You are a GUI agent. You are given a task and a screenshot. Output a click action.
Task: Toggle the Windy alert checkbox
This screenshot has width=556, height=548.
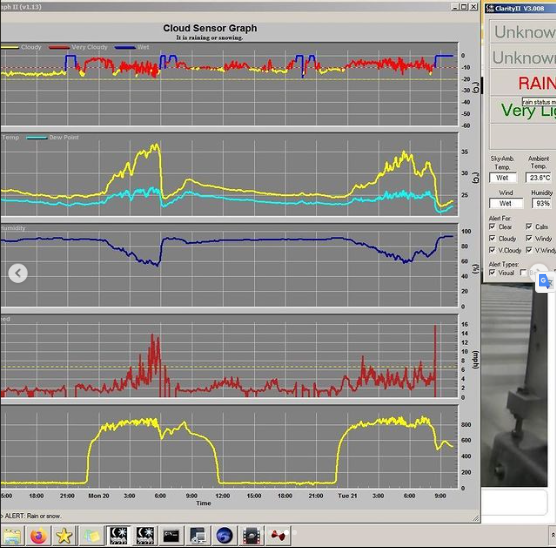tap(529, 238)
